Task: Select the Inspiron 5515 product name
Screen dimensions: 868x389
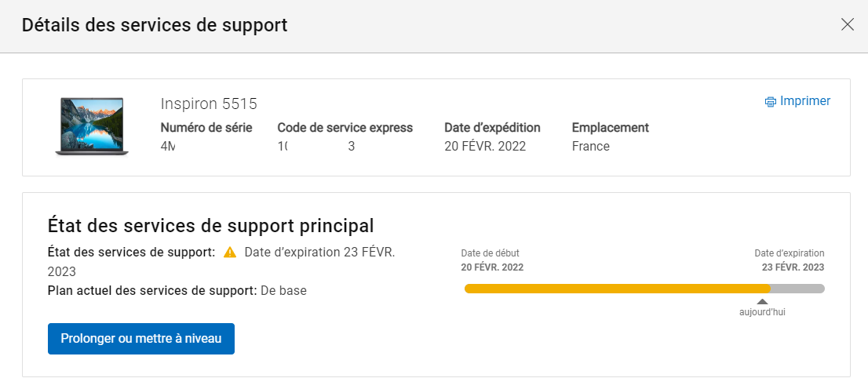Action: [x=209, y=104]
